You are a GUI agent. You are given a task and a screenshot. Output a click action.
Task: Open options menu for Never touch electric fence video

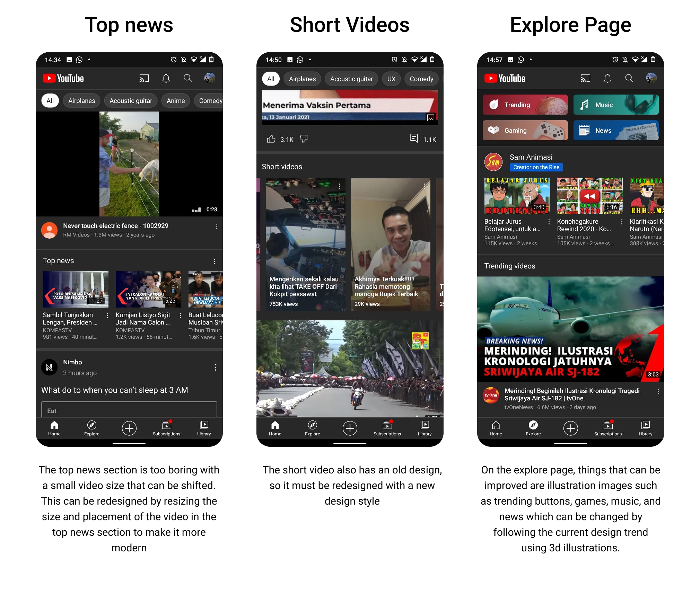(x=217, y=226)
